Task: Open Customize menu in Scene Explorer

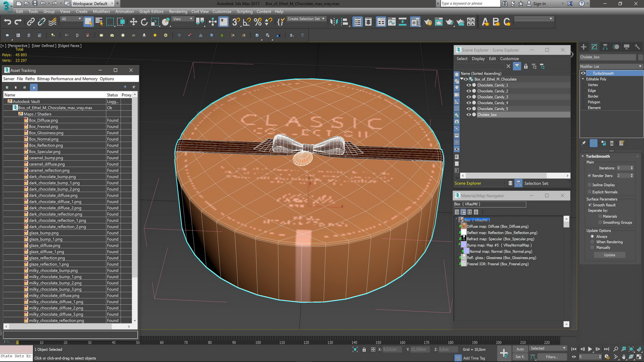Action: [x=509, y=59]
